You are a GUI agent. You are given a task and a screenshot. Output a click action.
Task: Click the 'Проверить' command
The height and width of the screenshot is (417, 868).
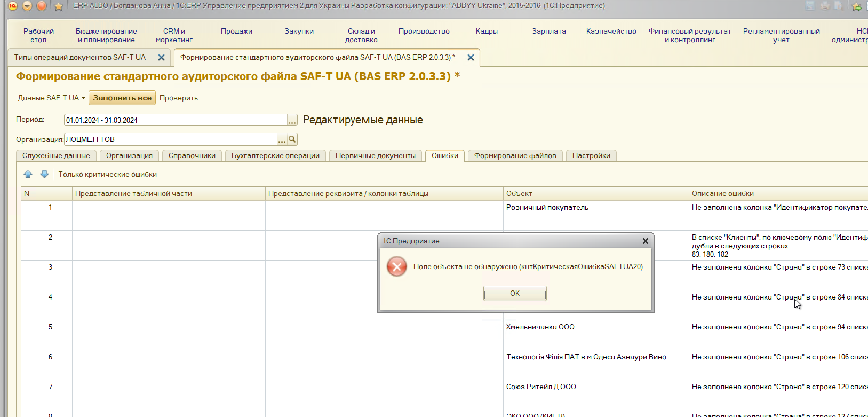coord(179,98)
